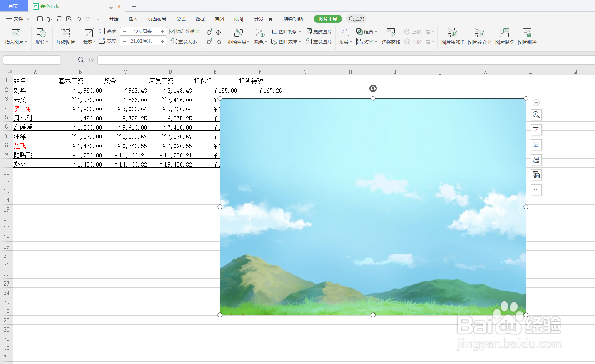Image resolution: width=595 pixels, height=364 pixels.
Task: Click the fx insert function icon
Action: [91, 60]
